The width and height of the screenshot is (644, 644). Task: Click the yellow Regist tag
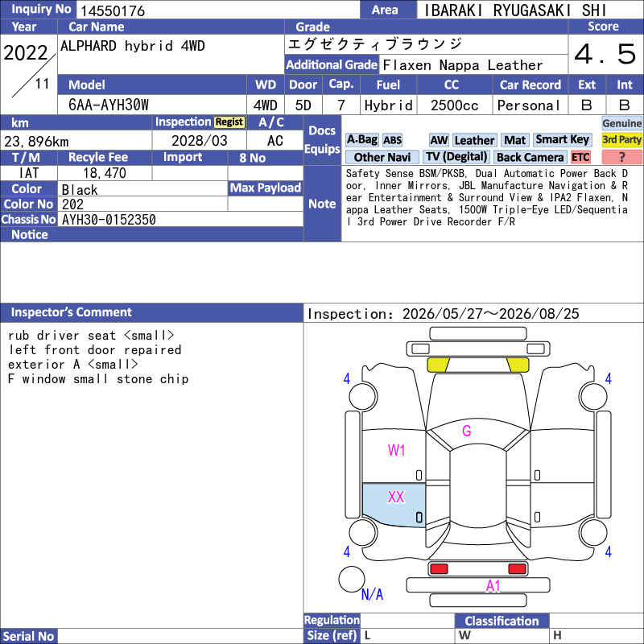(229, 122)
